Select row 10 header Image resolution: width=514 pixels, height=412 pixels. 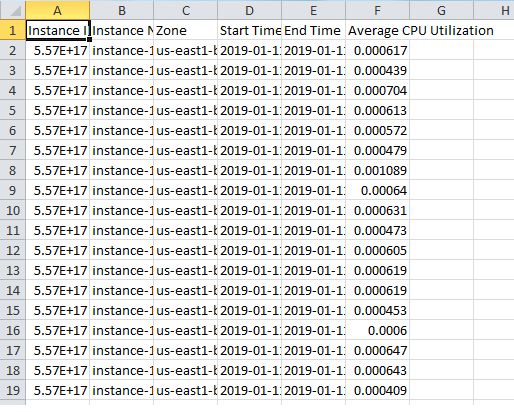click(x=13, y=210)
